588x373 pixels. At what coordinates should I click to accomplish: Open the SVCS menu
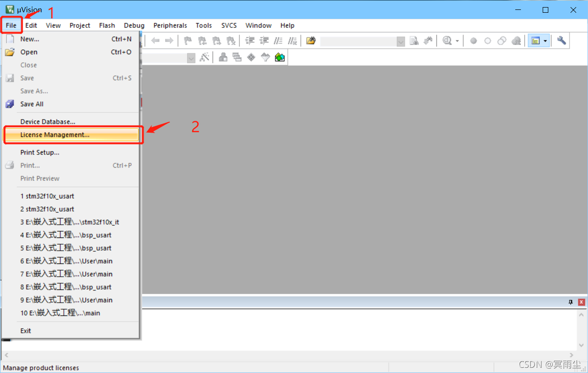[229, 25]
